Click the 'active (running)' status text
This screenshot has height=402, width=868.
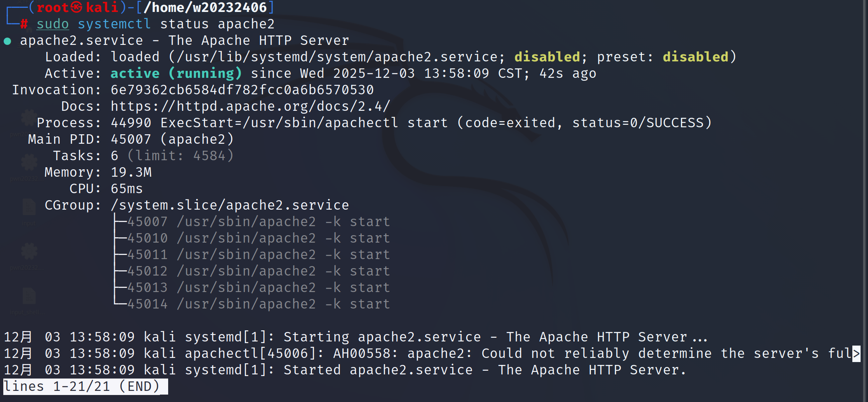coord(176,73)
